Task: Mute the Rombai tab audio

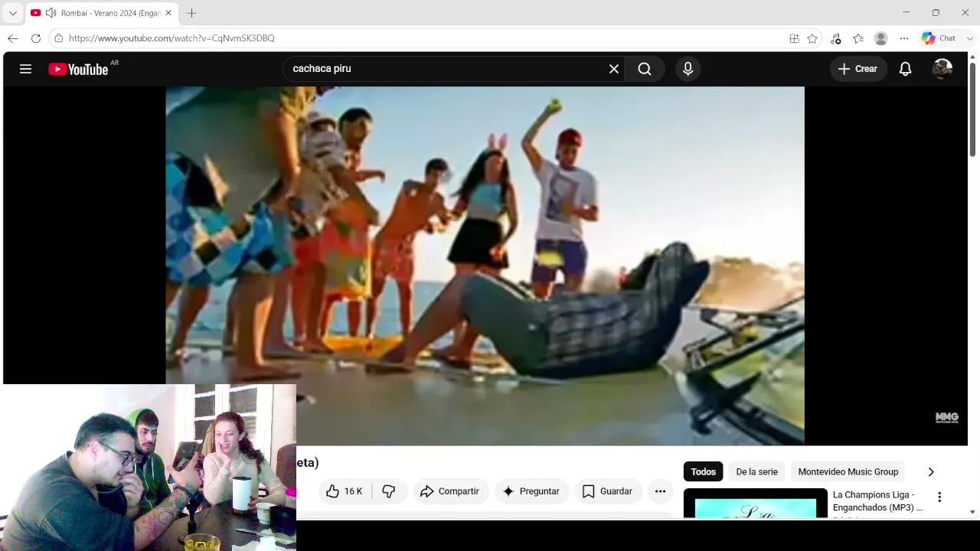Action: pos(51,13)
